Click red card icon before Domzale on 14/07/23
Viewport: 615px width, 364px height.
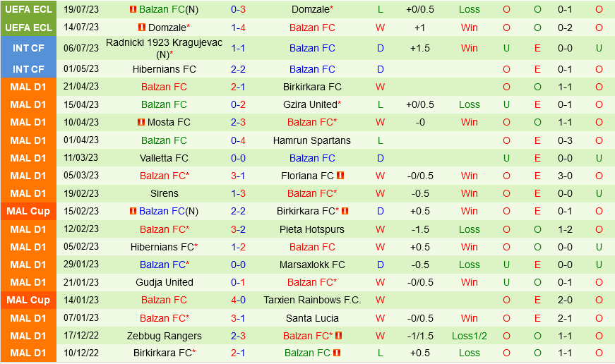(x=141, y=28)
